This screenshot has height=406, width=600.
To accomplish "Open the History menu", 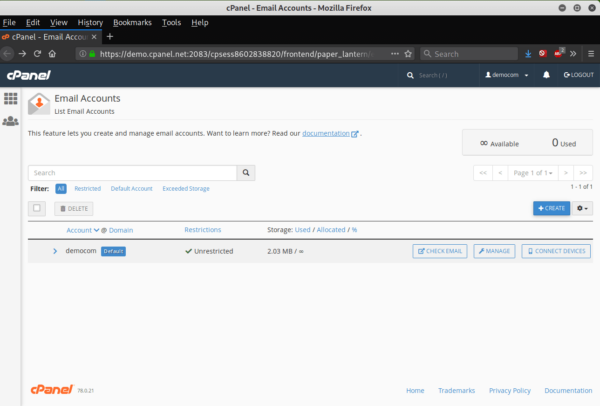I will pos(90,23).
